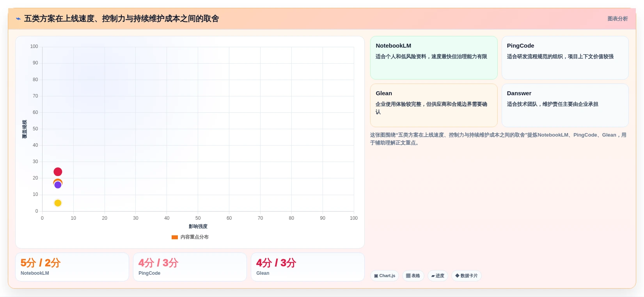Click the 5分 / 2分 NotebookLM score card

[x=72, y=267]
